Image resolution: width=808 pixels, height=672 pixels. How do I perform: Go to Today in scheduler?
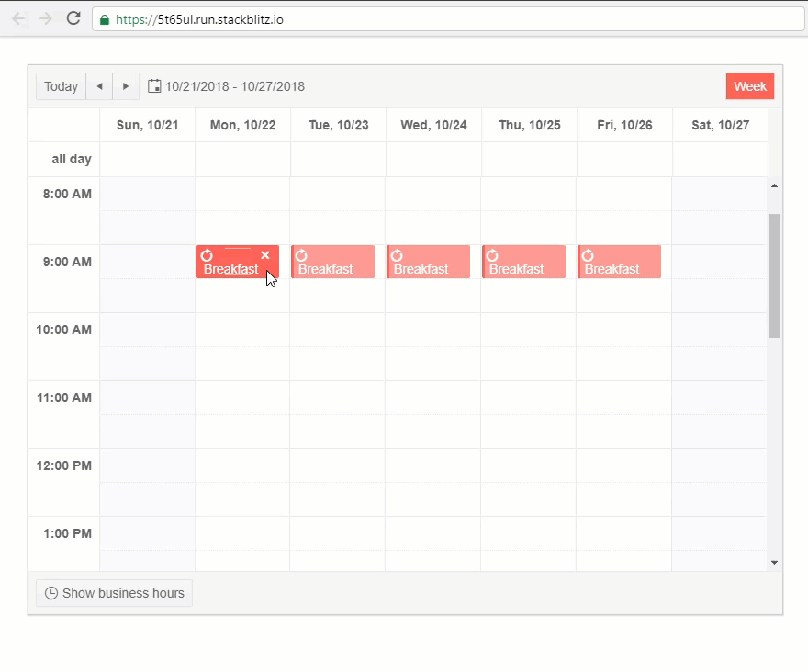(61, 86)
